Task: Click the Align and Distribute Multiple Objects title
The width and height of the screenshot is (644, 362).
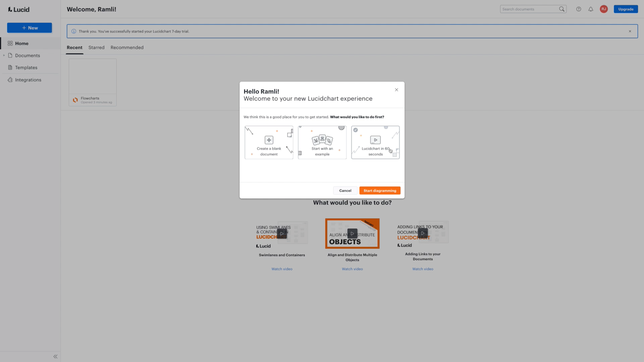Action: point(352,257)
